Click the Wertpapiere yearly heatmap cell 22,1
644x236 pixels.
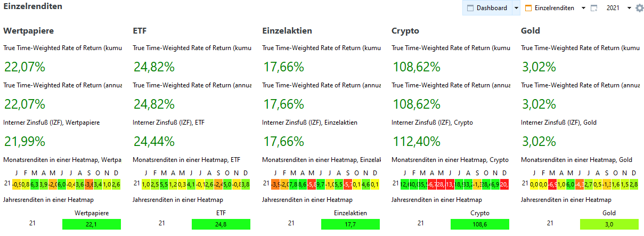(x=92, y=224)
